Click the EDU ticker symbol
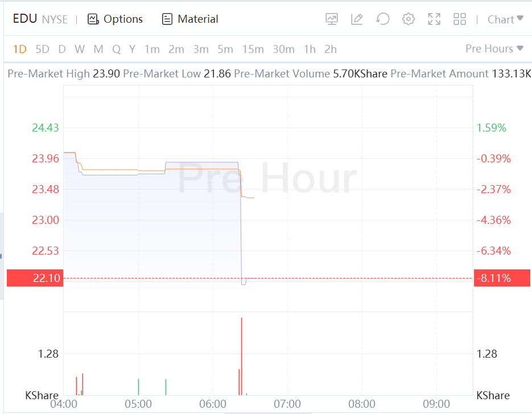 (25, 19)
